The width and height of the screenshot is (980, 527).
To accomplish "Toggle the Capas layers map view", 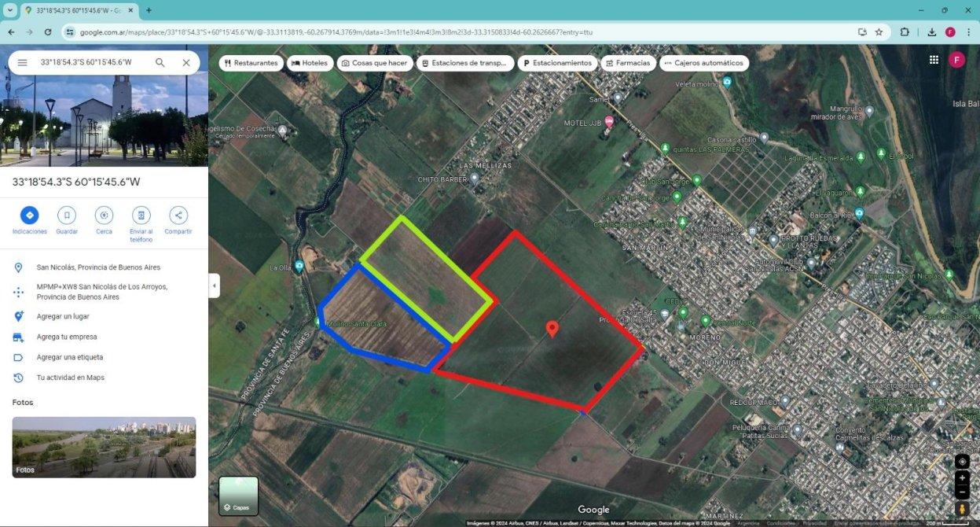I will [x=238, y=496].
